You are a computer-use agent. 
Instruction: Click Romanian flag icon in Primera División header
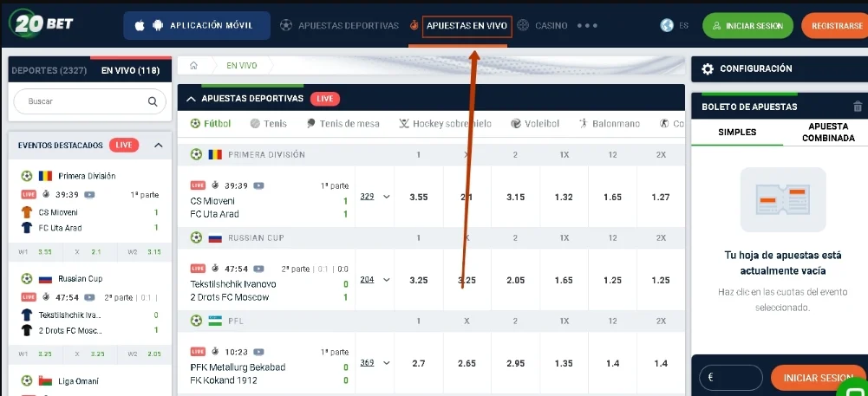215,155
